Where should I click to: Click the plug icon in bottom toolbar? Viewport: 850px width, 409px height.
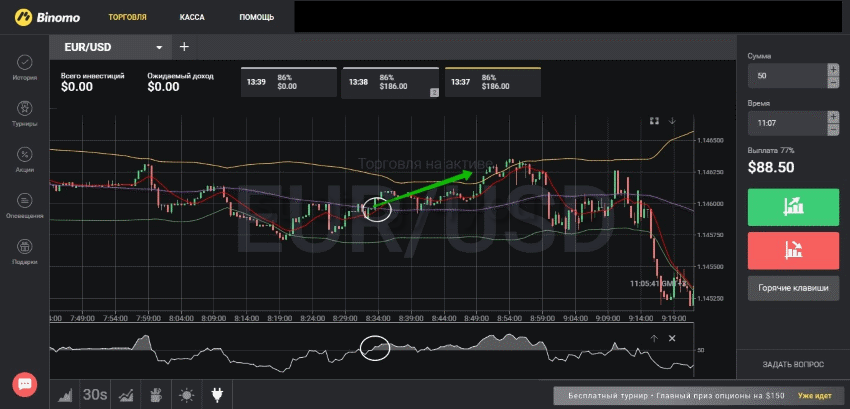[x=217, y=395]
